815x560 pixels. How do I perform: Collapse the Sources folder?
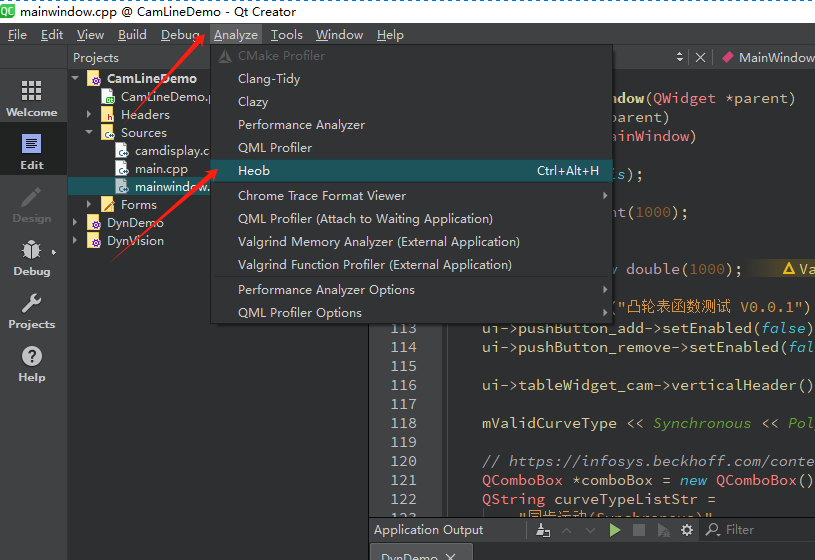89,132
